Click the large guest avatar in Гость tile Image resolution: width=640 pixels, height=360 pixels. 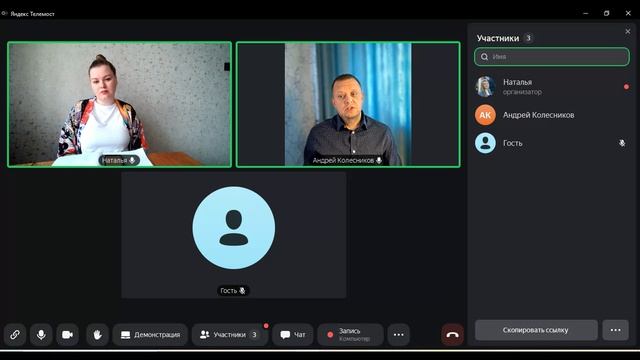point(234,228)
